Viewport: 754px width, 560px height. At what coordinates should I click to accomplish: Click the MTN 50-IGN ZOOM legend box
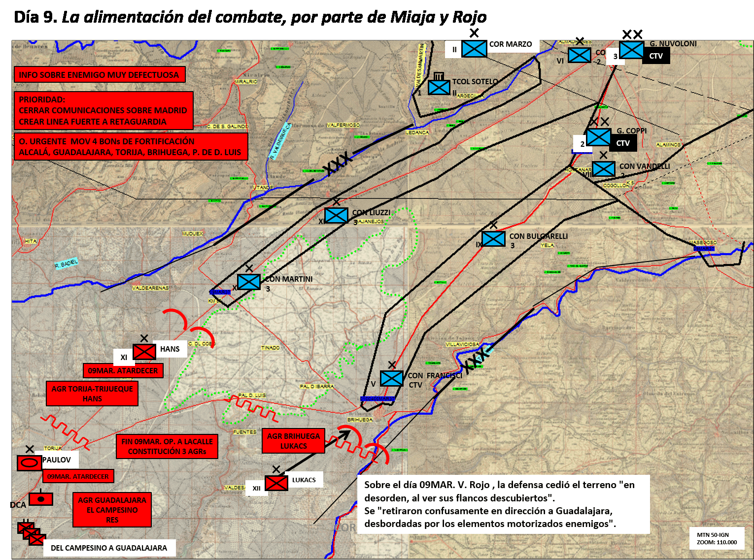pyautogui.click(x=717, y=538)
